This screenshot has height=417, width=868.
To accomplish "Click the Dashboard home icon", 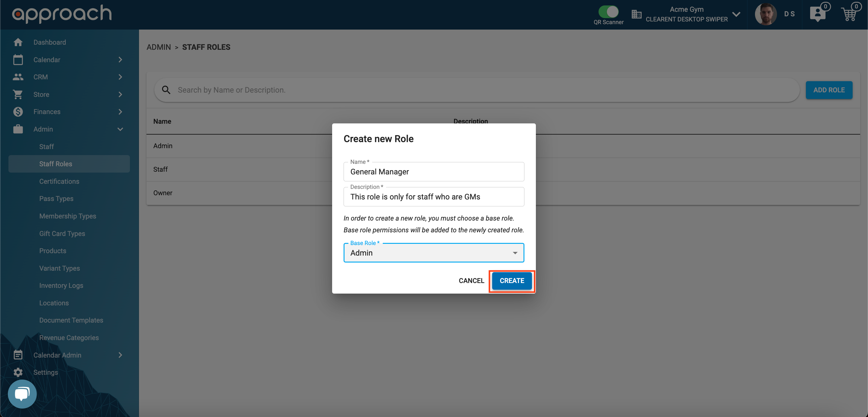I will [18, 42].
